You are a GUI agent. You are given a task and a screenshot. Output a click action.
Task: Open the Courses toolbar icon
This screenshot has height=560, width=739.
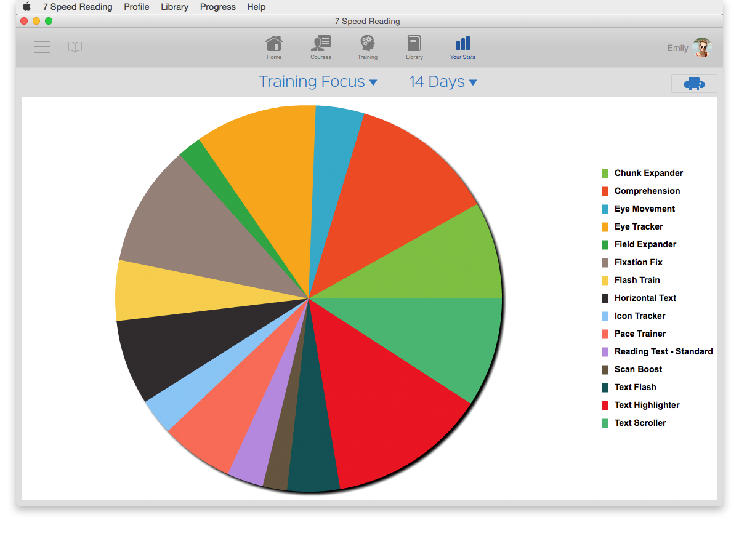[x=321, y=47]
